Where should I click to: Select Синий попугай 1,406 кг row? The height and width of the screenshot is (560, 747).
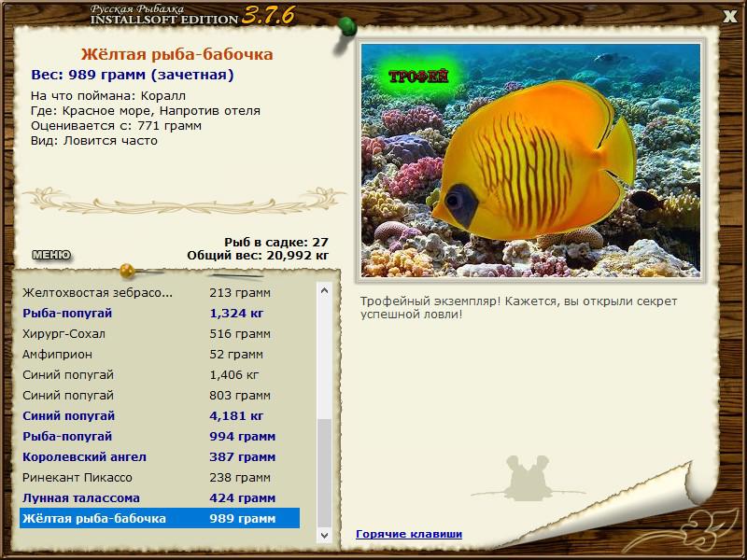[x=160, y=374]
